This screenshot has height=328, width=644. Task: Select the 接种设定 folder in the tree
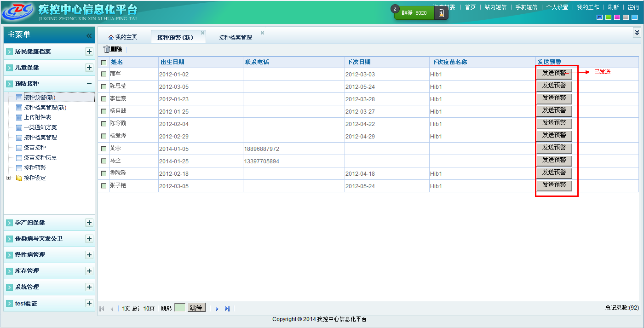point(35,178)
